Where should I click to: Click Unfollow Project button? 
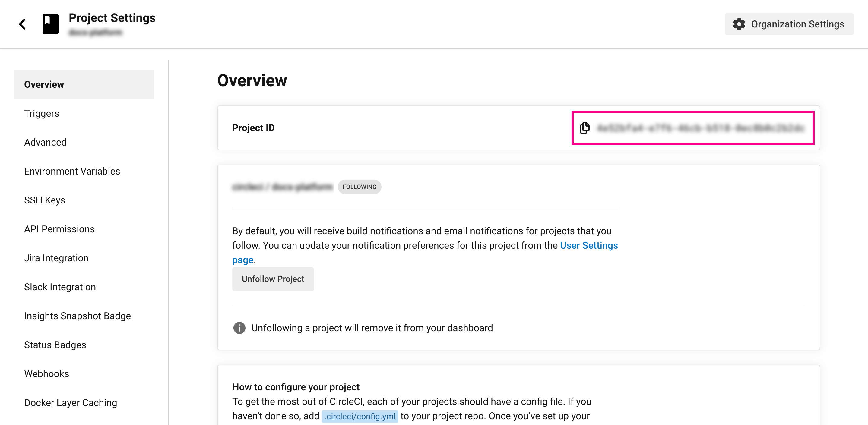click(x=272, y=278)
